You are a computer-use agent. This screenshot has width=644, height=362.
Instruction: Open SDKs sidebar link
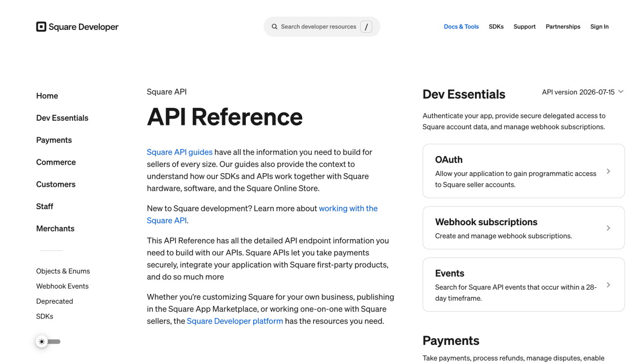[x=45, y=316]
